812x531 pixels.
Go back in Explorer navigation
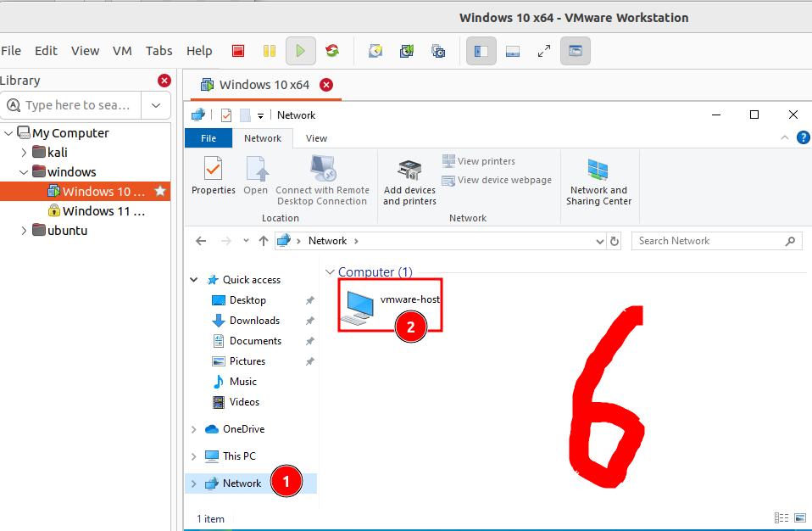201,241
